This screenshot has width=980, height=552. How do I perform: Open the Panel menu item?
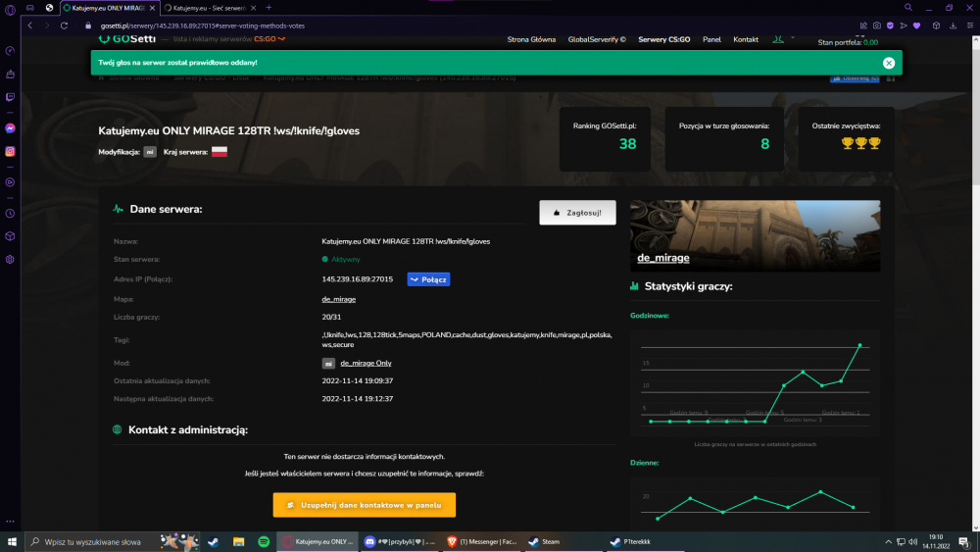[711, 39]
